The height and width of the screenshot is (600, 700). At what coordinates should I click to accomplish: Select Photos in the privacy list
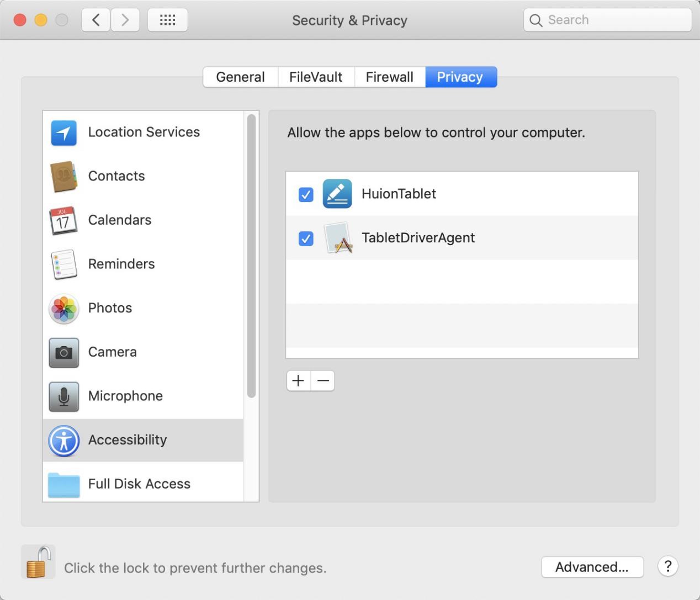[143, 309]
